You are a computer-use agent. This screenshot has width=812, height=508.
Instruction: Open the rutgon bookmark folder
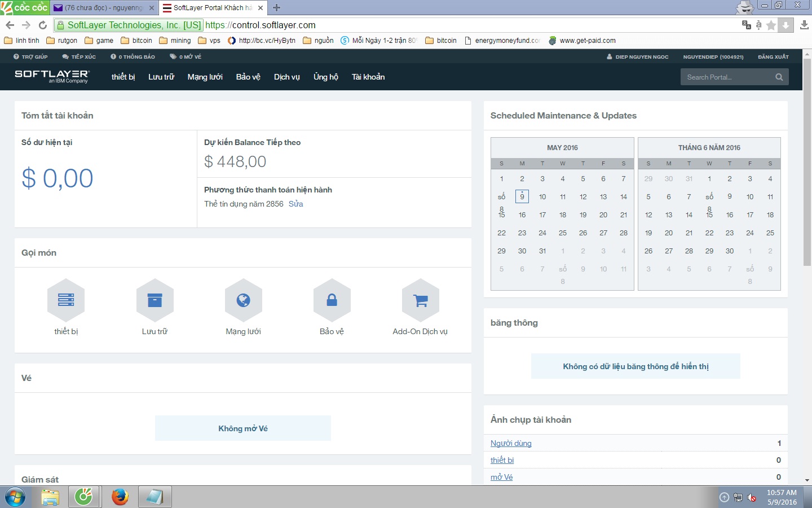[62, 41]
